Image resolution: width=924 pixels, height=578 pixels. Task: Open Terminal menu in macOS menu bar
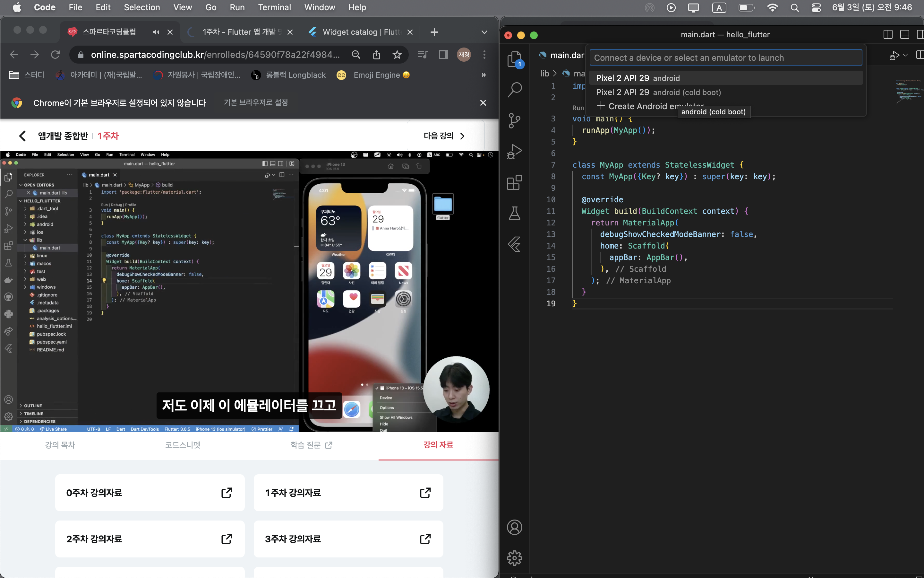pos(274,7)
